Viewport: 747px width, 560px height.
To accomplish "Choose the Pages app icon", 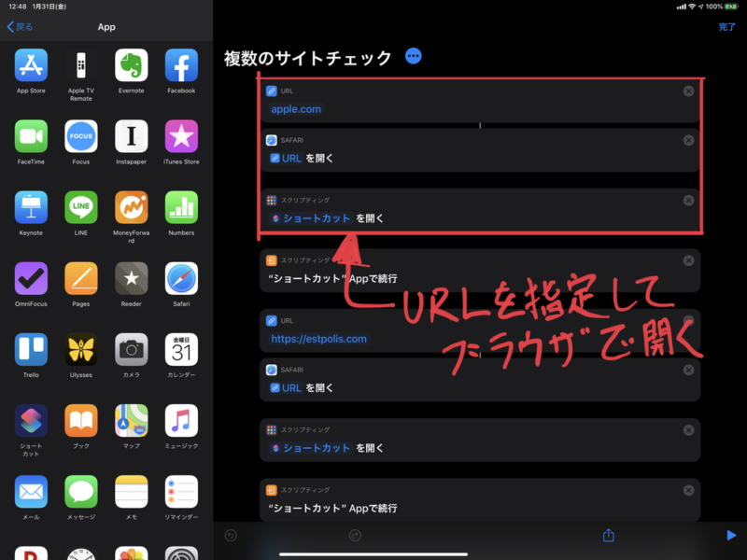I will 81,278.
